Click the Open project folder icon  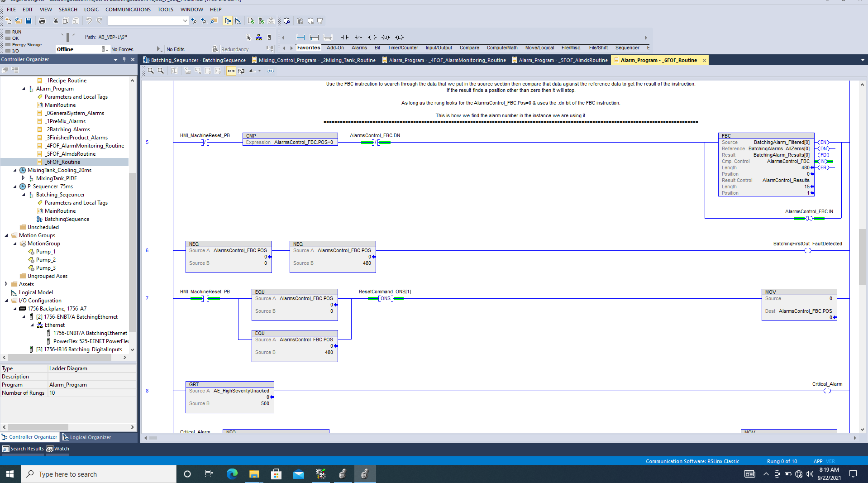19,21
